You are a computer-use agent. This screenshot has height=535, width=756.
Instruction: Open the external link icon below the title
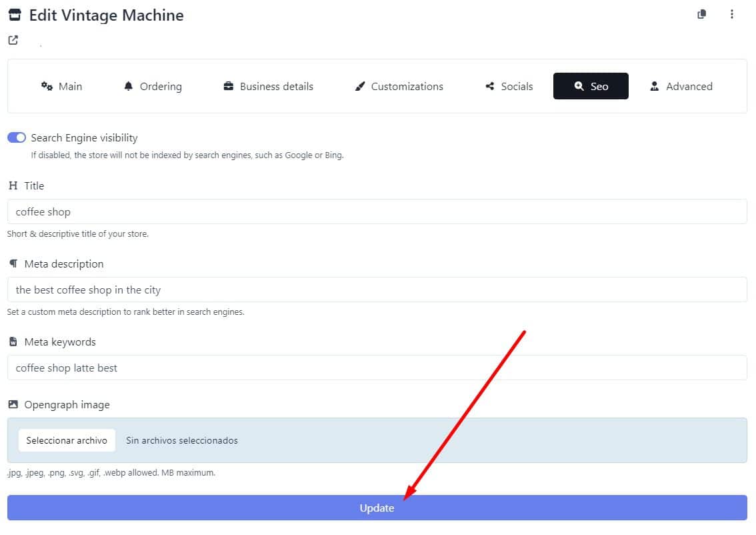(x=13, y=40)
